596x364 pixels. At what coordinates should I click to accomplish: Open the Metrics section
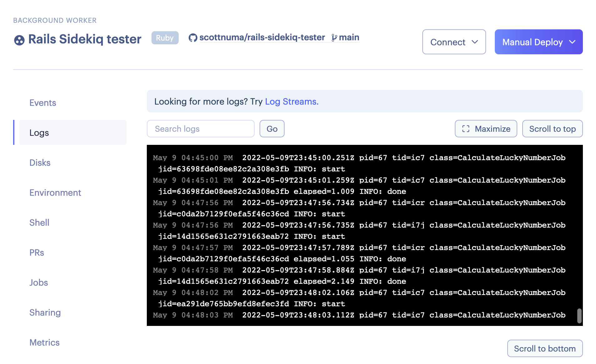[44, 342]
